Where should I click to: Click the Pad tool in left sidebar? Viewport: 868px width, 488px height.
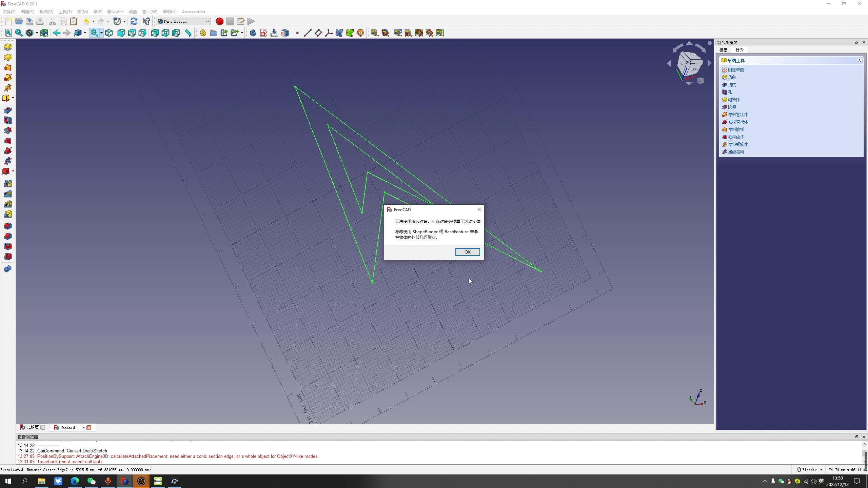[7, 47]
